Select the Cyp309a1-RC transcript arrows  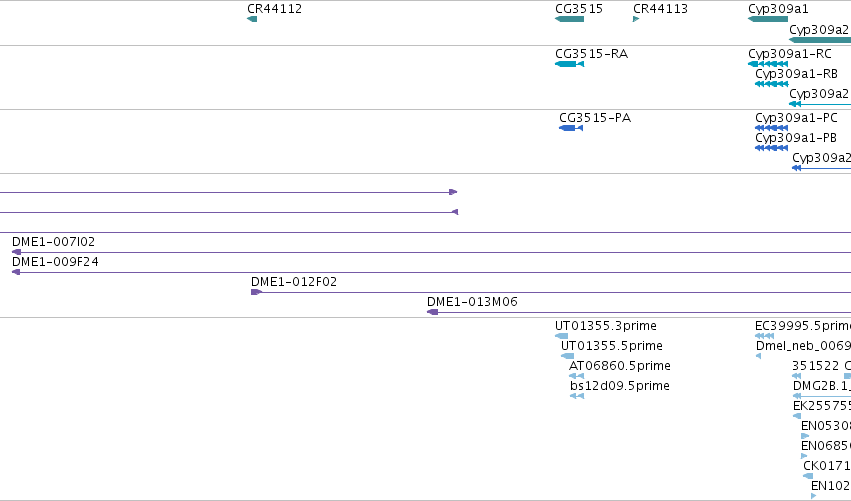coord(767,64)
